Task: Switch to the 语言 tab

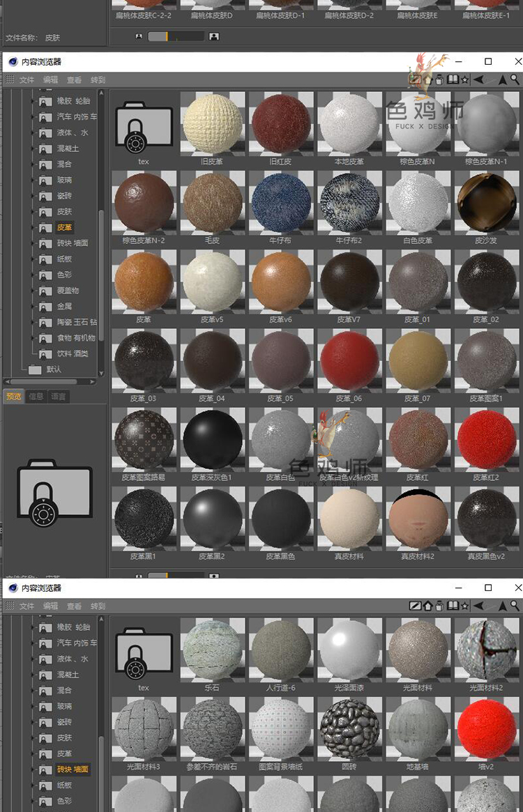Action: coord(59,397)
